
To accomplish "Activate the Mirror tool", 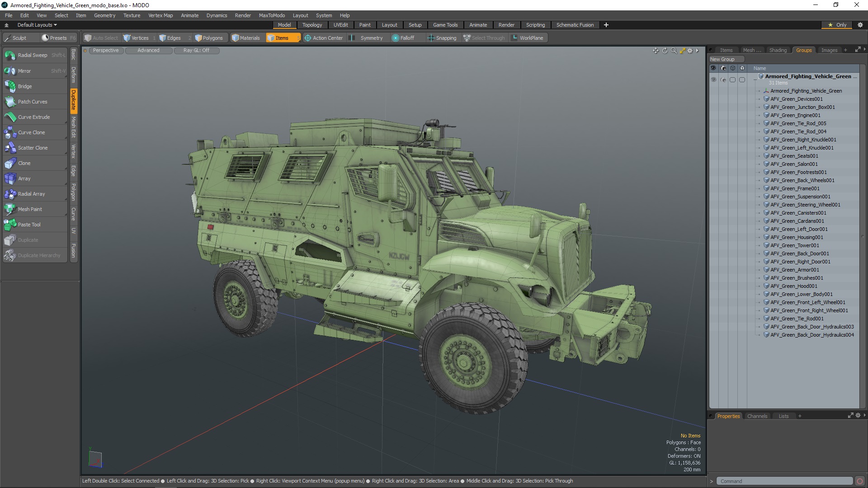I will pyautogui.click(x=24, y=71).
